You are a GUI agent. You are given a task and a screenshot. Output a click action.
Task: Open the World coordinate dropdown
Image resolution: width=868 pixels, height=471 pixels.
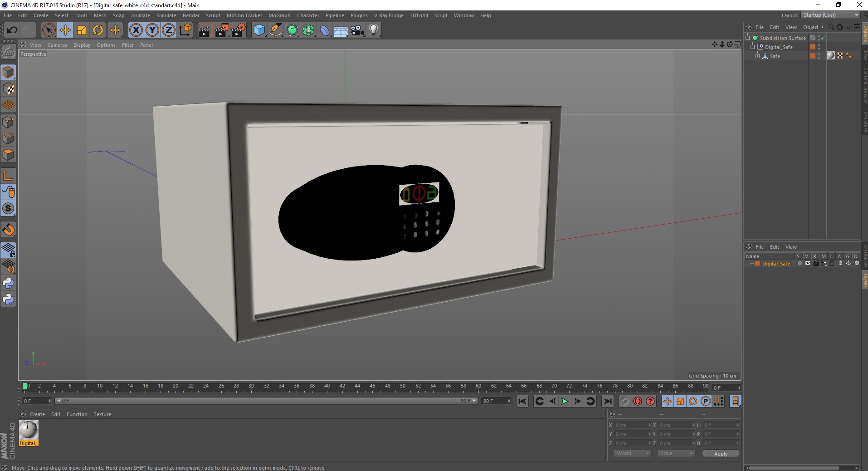(632, 453)
